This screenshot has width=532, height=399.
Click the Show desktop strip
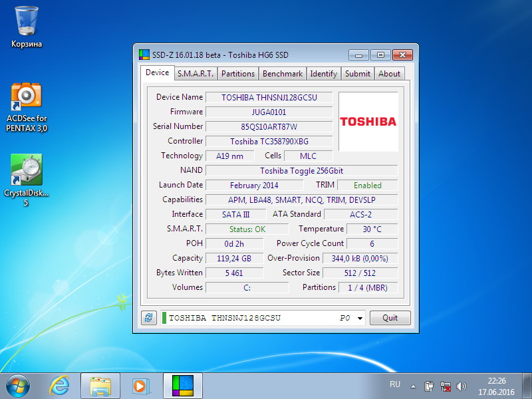pos(527,386)
